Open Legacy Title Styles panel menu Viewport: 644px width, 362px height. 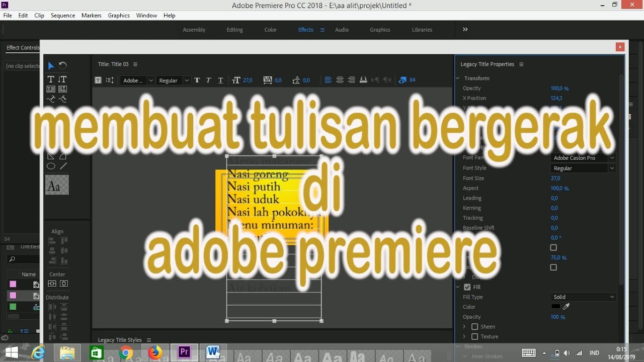148,340
